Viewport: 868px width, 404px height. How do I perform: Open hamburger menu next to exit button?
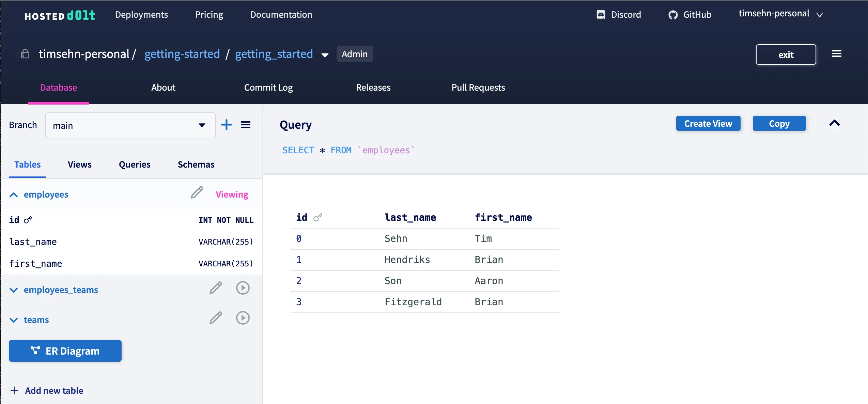(836, 54)
